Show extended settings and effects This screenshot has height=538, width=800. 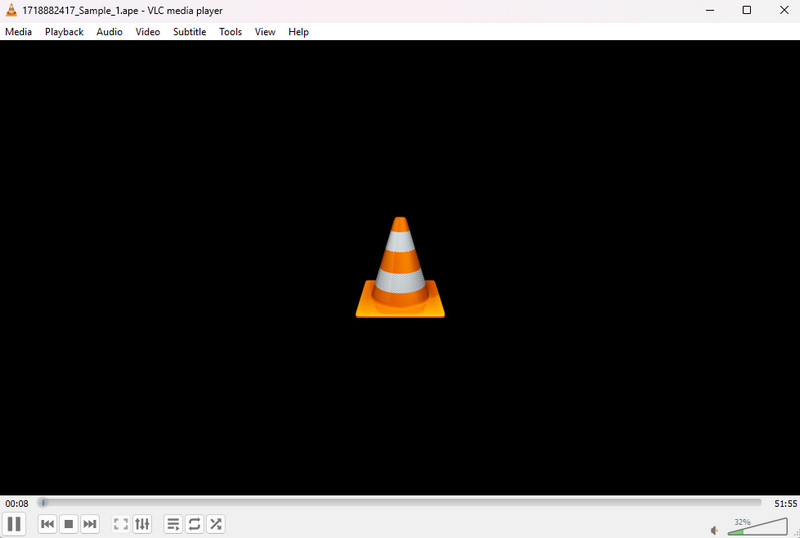pyautogui.click(x=142, y=524)
